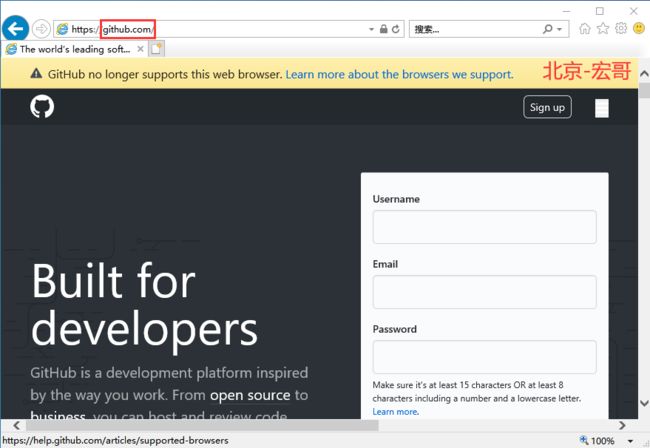The width and height of the screenshot is (650, 448).
Task: Focus the Email input field
Action: click(485, 292)
